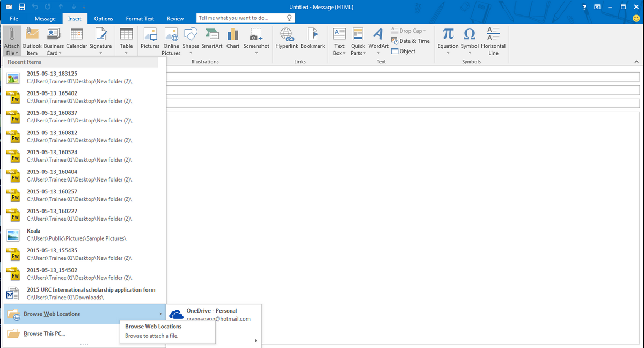Open the Symbol dropdown
The height and width of the screenshot is (348, 644).
point(470,41)
